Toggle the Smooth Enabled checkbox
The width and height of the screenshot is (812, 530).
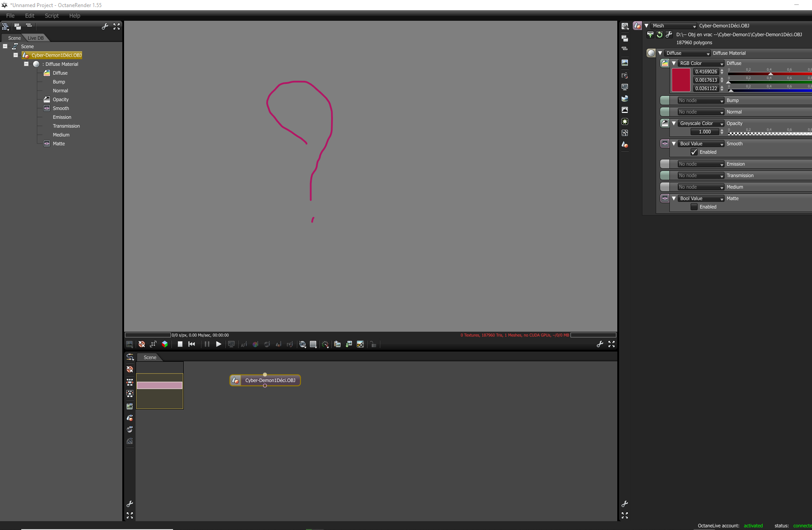694,152
